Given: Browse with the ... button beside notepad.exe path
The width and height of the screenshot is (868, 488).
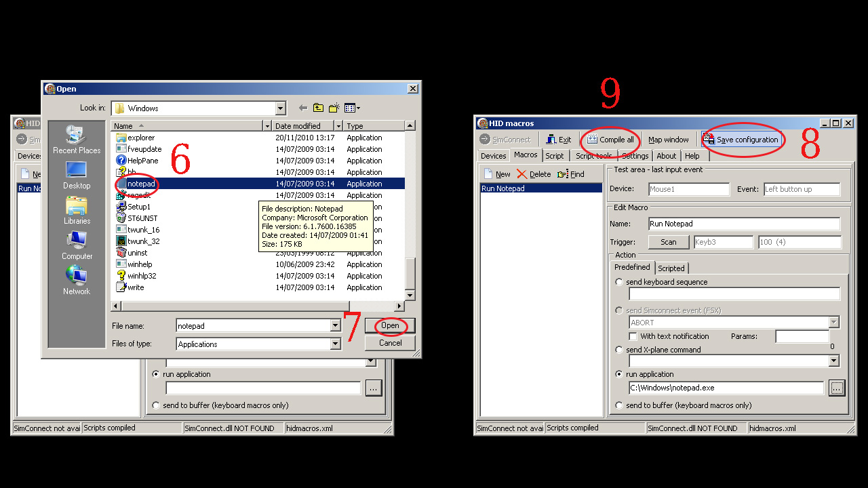Looking at the screenshot, I should pyautogui.click(x=837, y=388).
